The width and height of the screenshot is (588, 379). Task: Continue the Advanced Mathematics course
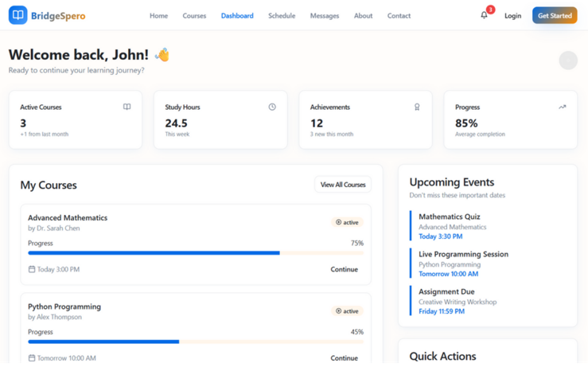(344, 269)
